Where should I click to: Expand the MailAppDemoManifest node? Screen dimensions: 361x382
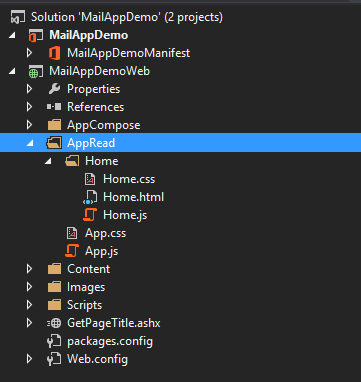coord(29,53)
